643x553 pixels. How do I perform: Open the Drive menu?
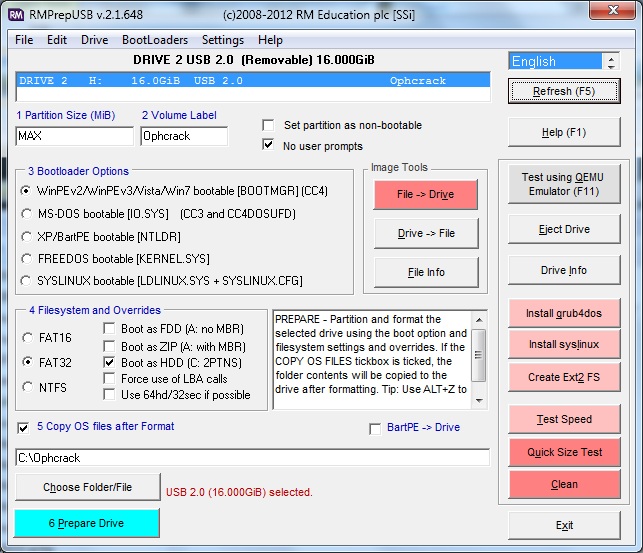[94, 40]
